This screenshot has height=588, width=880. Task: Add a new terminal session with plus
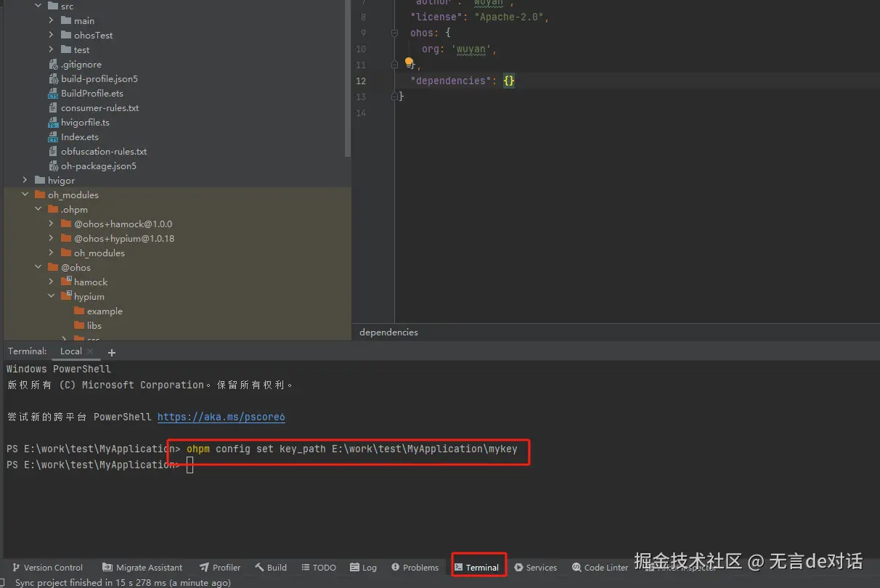click(x=111, y=352)
